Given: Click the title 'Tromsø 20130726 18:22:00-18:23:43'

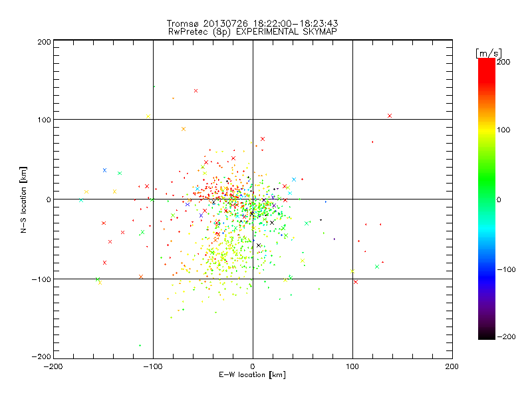Looking at the screenshot, I should coord(252,23).
